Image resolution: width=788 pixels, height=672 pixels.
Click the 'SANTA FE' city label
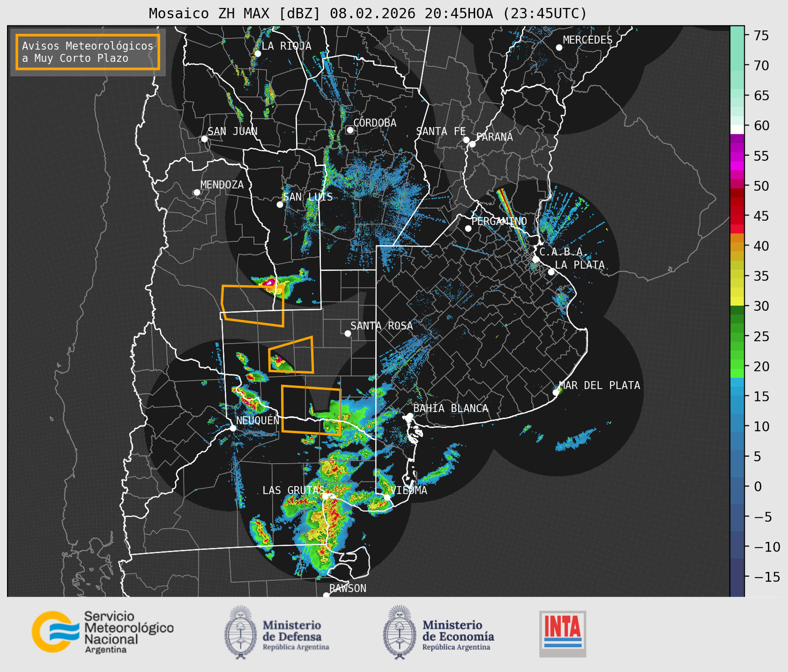[441, 131]
